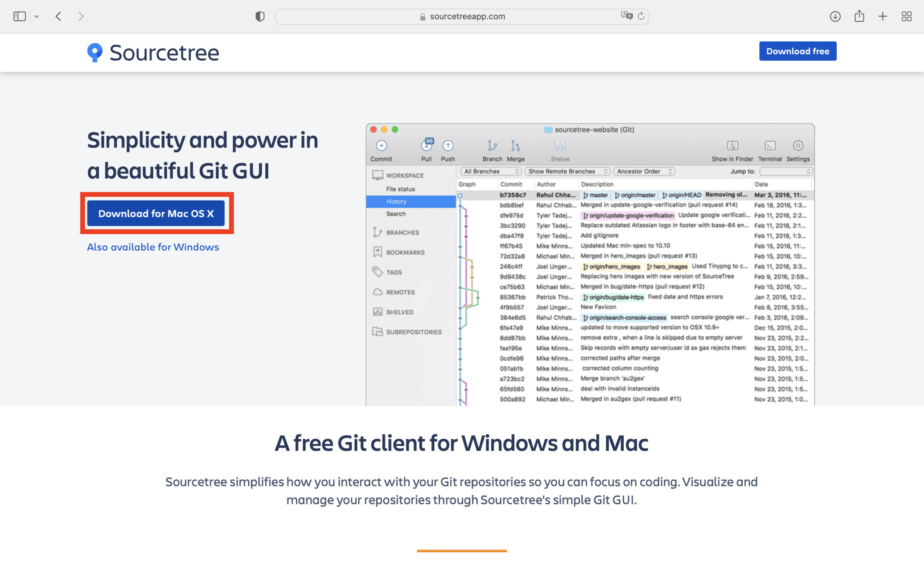
Task: Open the sidebar options chevron in Safari
Action: coord(37,17)
